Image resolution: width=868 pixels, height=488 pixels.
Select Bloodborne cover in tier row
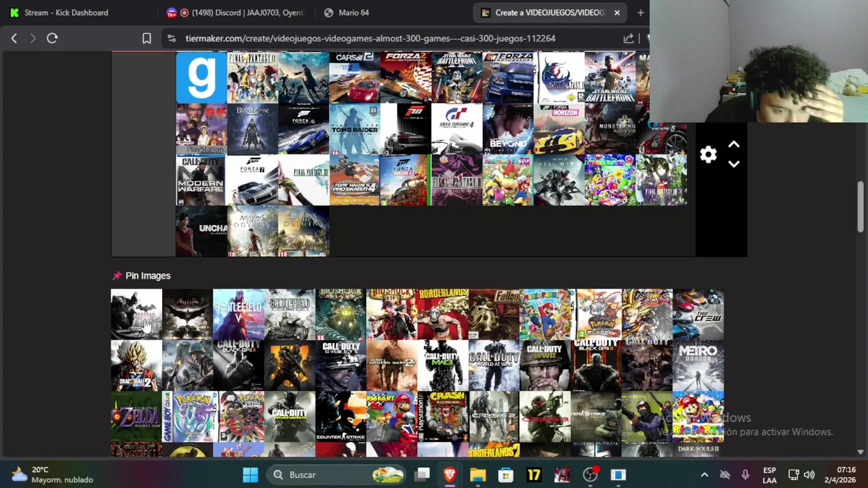pos(252,129)
